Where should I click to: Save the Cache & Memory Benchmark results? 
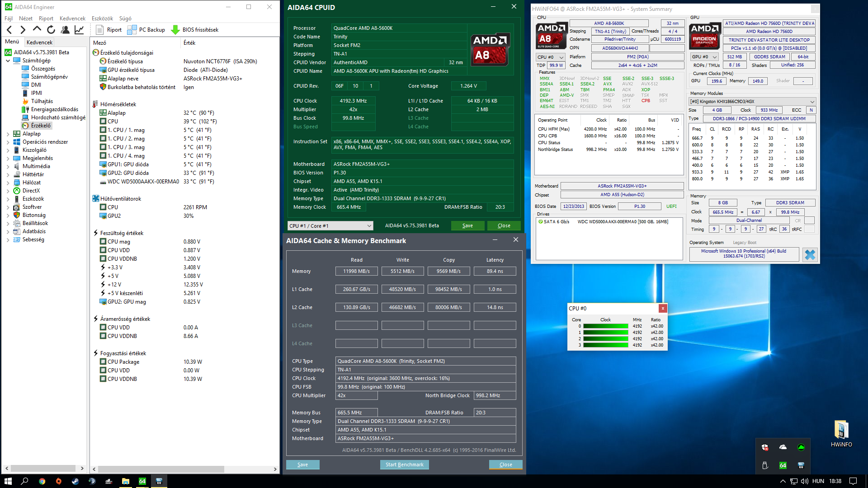pyautogui.click(x=303, y=465)
